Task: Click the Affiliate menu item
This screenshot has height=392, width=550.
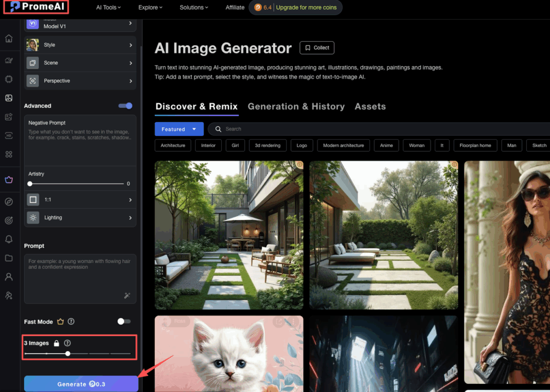Action: click(x=235, y=8)
